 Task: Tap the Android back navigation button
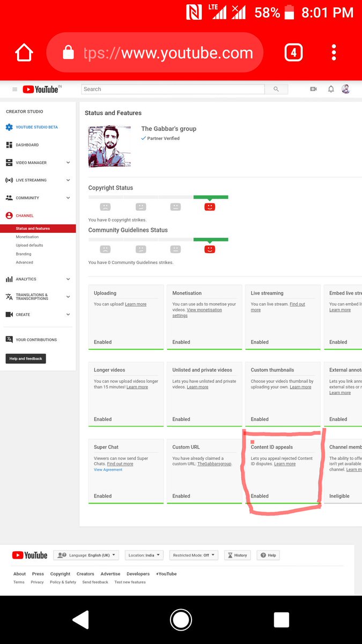(80, 620)
